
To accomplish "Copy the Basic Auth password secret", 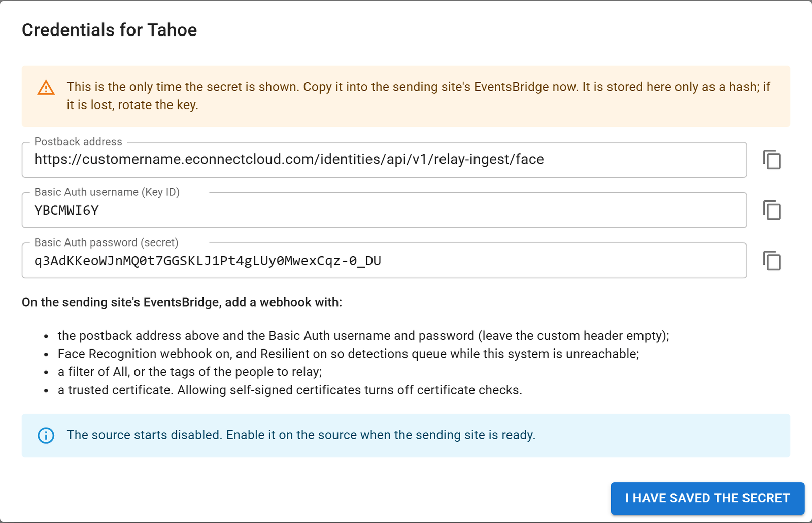I will [x=772, y=261].
